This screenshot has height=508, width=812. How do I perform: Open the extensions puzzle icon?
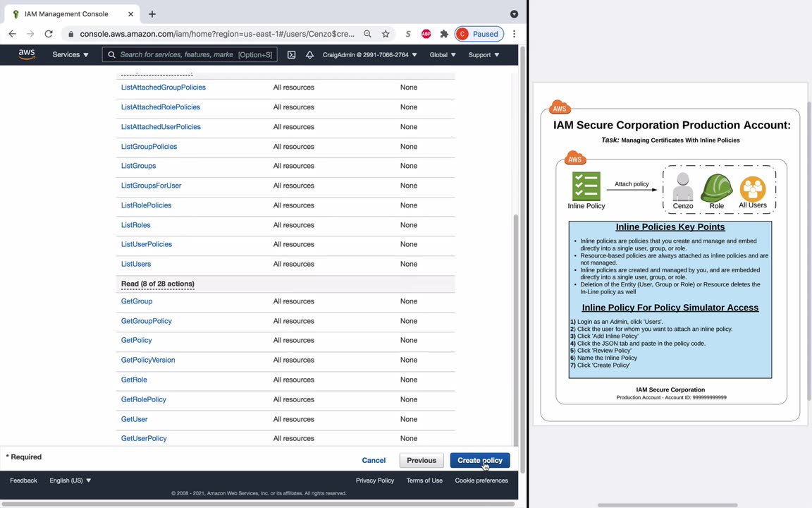pyautogui.click(x=444, y=34)
